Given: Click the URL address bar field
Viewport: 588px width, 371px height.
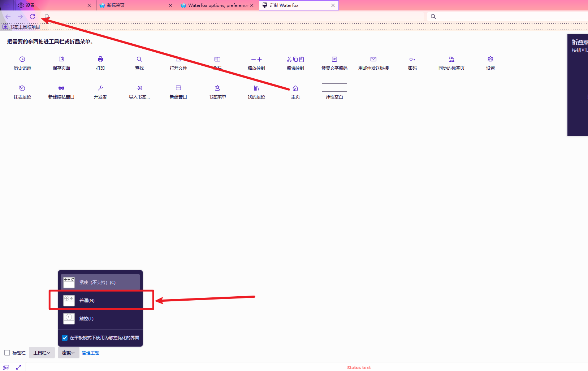Looking at the screenshot, I should pos(233,17).
